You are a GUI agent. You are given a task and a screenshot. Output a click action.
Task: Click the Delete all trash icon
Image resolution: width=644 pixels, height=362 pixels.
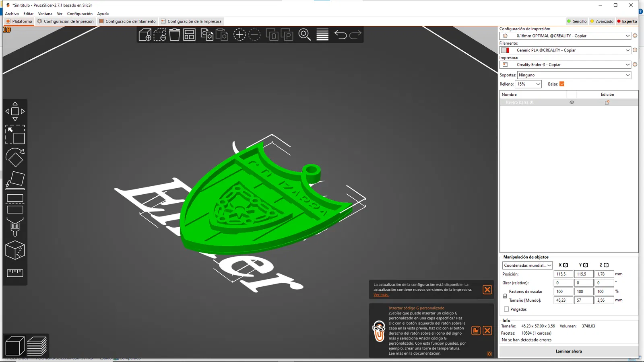coord(174,35)
